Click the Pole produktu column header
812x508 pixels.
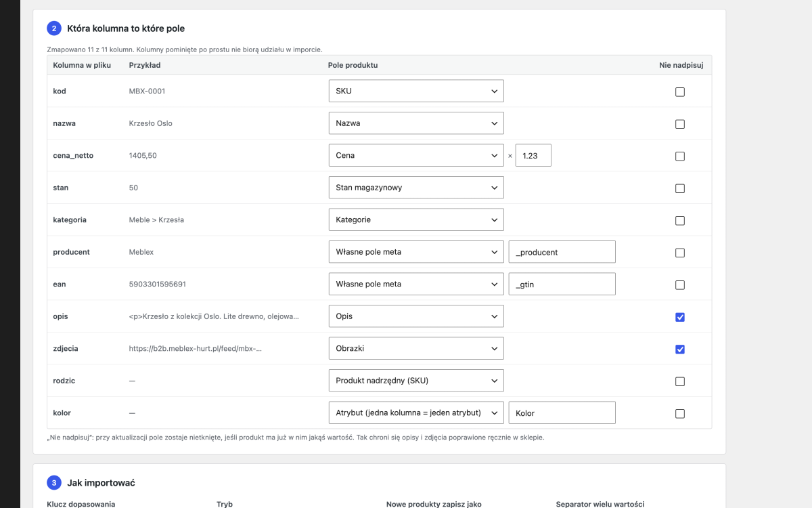tap(353, 65)
